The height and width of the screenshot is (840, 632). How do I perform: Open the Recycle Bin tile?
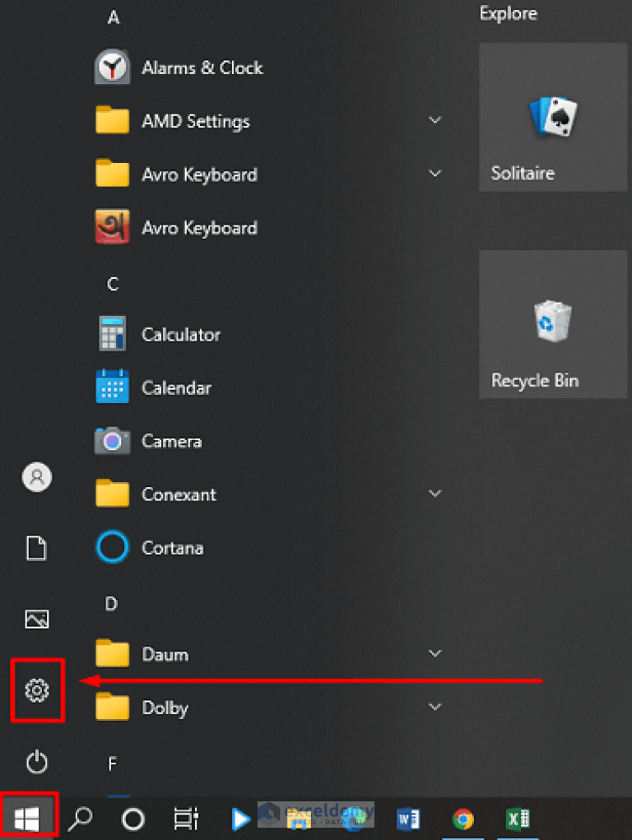click(x=553, y=324)
